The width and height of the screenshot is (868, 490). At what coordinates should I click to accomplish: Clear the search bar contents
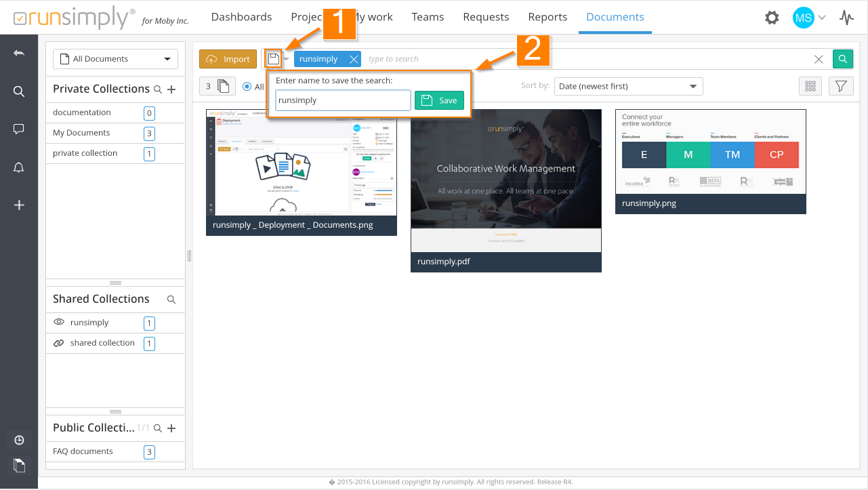[x=819, y=60]
